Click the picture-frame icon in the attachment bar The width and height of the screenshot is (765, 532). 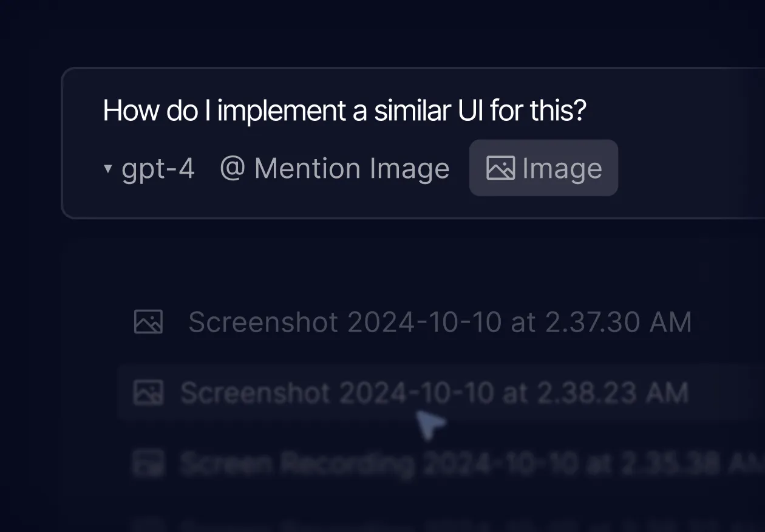(500, 168)
